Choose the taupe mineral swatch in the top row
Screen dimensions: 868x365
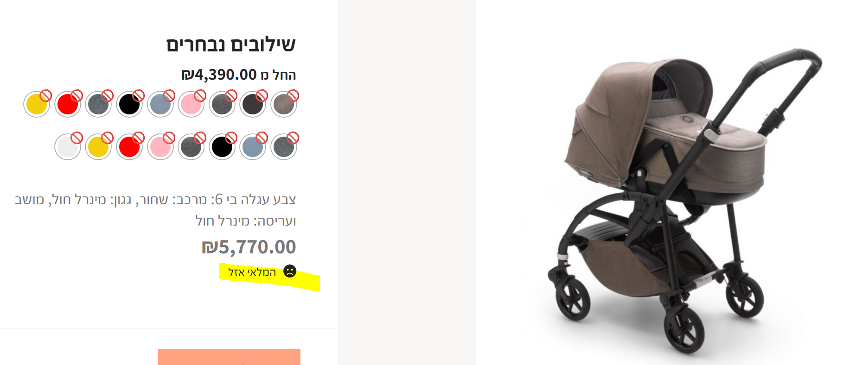pos(284,104)
